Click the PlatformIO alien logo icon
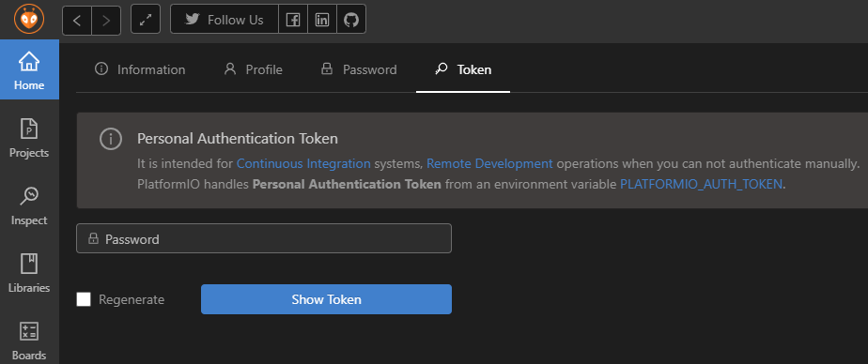 coord(29,20)
